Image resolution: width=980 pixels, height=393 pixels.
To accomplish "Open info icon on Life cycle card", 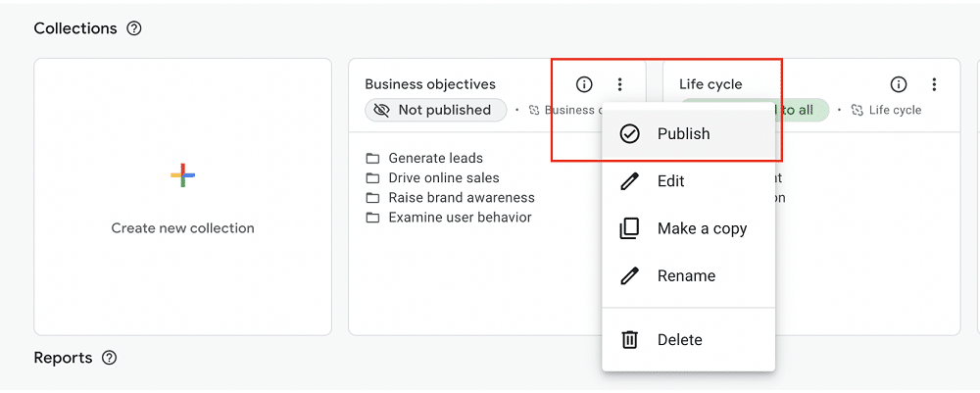I will click(898, 83).
